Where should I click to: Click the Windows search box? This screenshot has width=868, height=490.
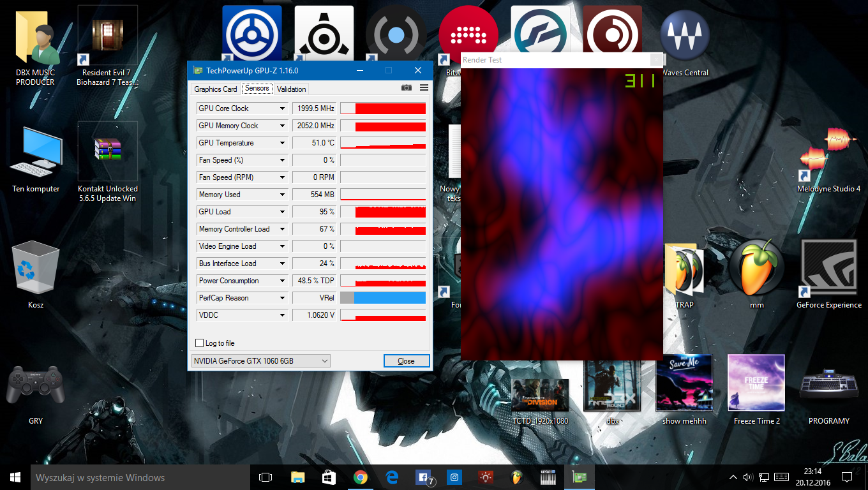140,477
